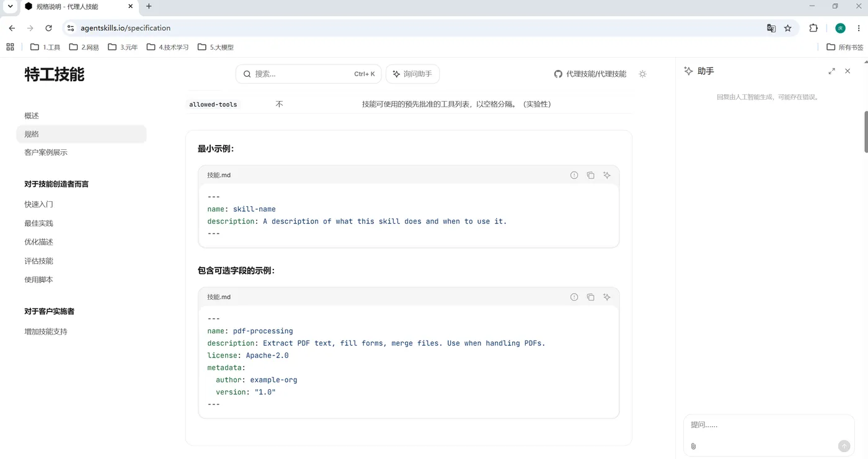Click the 对于技能创造者而言 section heading
Viewport: 868px width, 459px height.
tap(56, 184)
